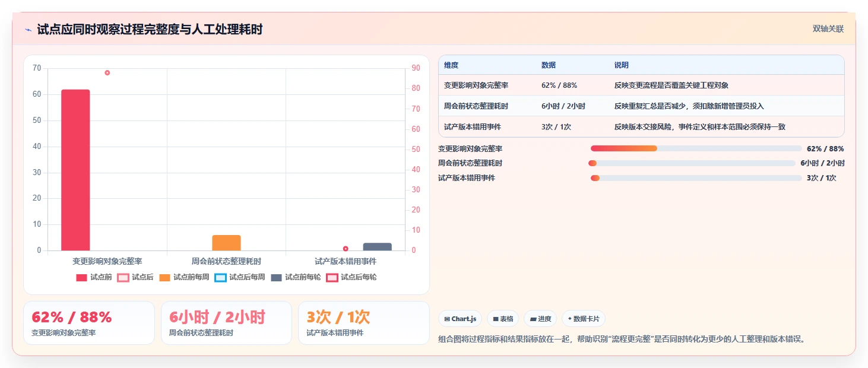The height and width of the screenshot is (368, 868).
Task: Toggle the 试点前每轮 legend entry
Action: pos(296,277)
